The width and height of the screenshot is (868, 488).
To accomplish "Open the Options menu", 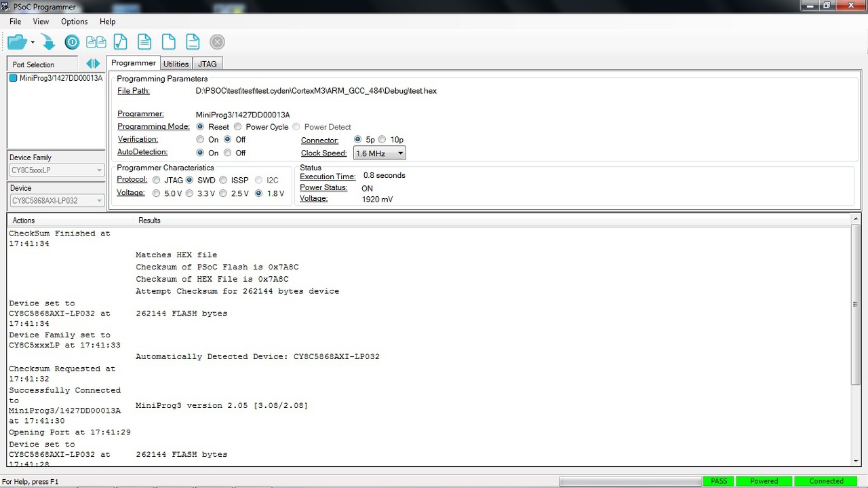I will tap(75, 22).
